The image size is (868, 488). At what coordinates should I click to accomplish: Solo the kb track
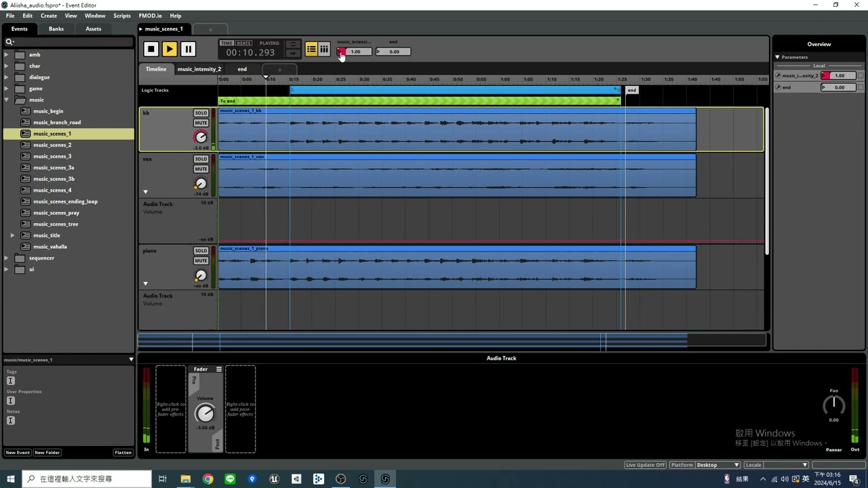click(201, 113)
